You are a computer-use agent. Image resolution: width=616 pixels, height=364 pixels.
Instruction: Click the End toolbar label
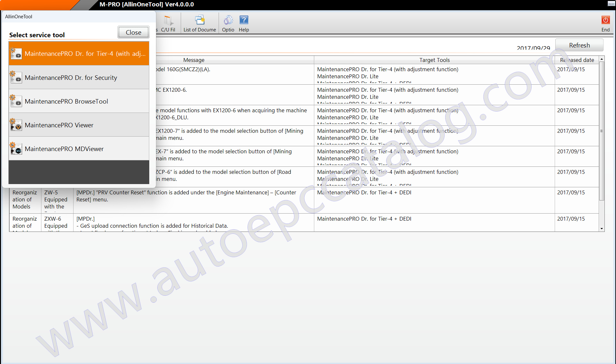pos(605,30)
